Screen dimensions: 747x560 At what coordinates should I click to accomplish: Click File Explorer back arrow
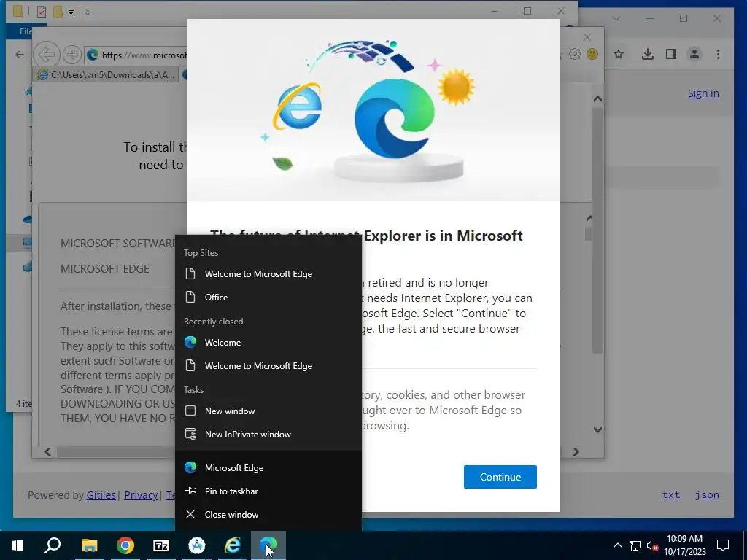pyautogui.click(x=20, y=55)
